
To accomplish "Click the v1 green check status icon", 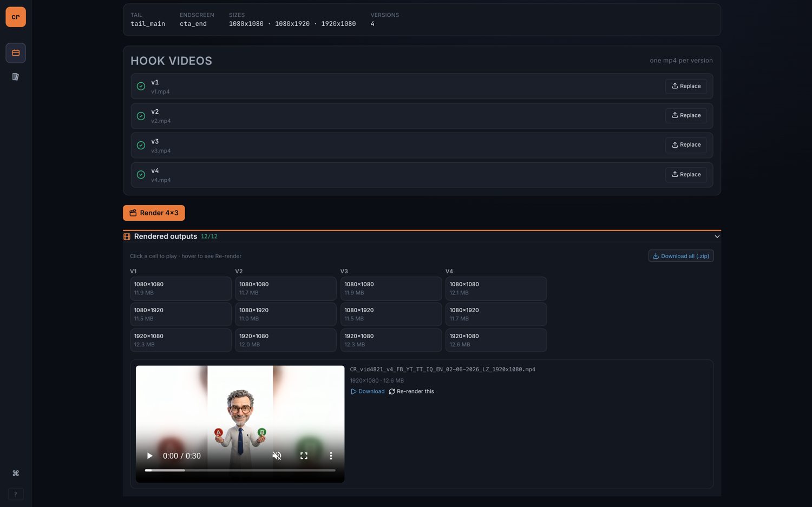I will pos(141,87).
